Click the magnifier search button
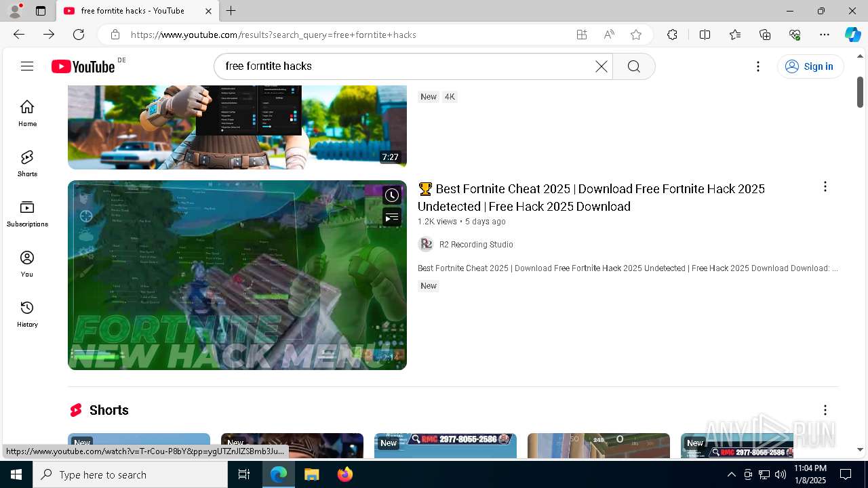The width and height of the screenshot is (868, 488). pyautogui.click(x=633, y=66)
